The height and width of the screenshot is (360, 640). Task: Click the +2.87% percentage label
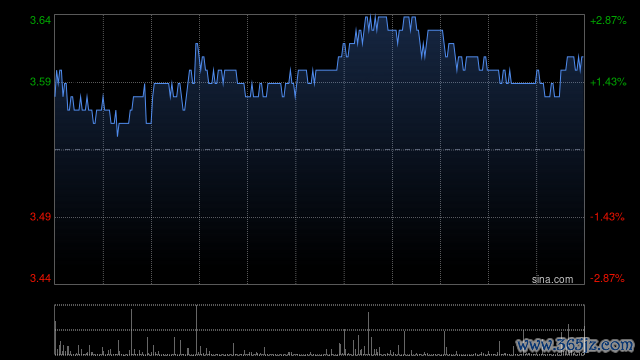tap(608, 20)
